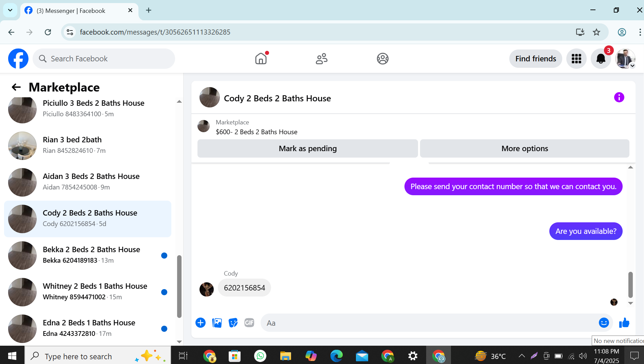Image resolution: width=644 pixels, height=364 pixels.
Task: Click the Mark as pending button
Action: pos(308,148)
